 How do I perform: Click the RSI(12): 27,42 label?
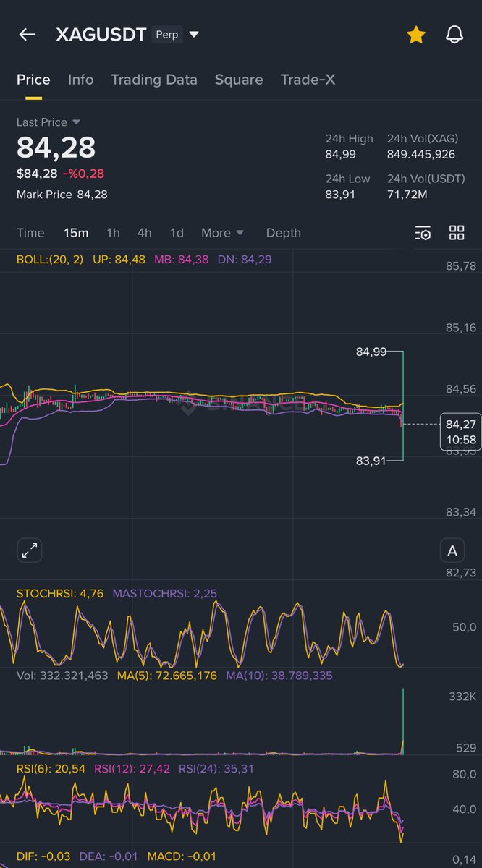coord(132,768)
